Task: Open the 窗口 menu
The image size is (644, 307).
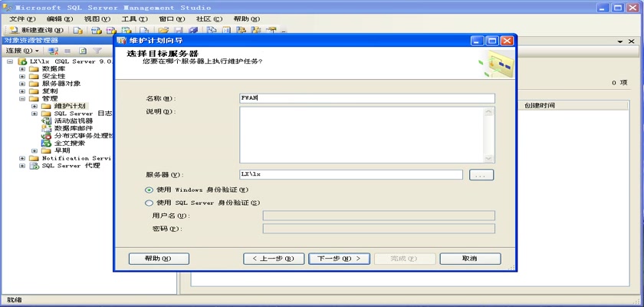Action: point(172,19)
